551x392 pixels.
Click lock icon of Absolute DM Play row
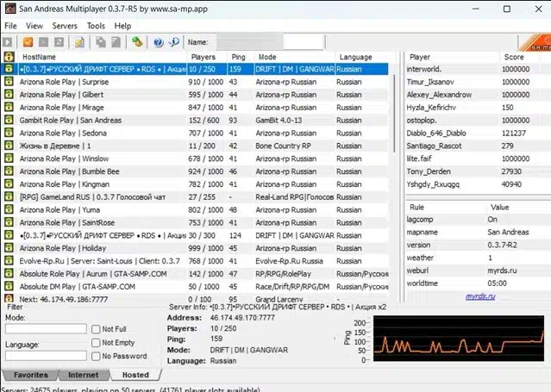pyautogui.click(x=9, y=286)
